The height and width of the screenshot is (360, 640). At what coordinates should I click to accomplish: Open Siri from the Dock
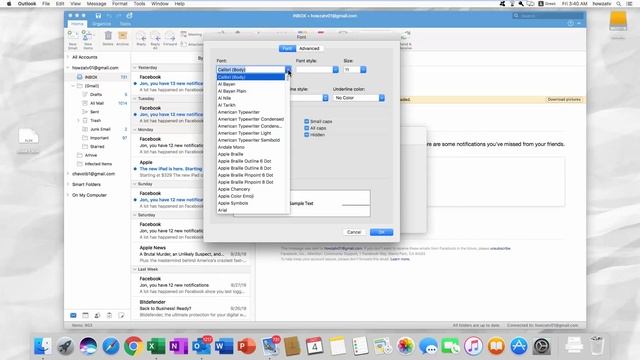tap(88, 346)
